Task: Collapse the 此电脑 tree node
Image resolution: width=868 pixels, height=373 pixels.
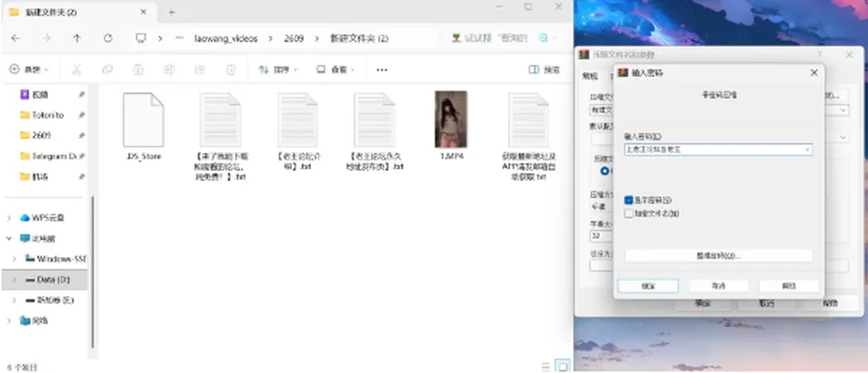Action: pos(9,239)
